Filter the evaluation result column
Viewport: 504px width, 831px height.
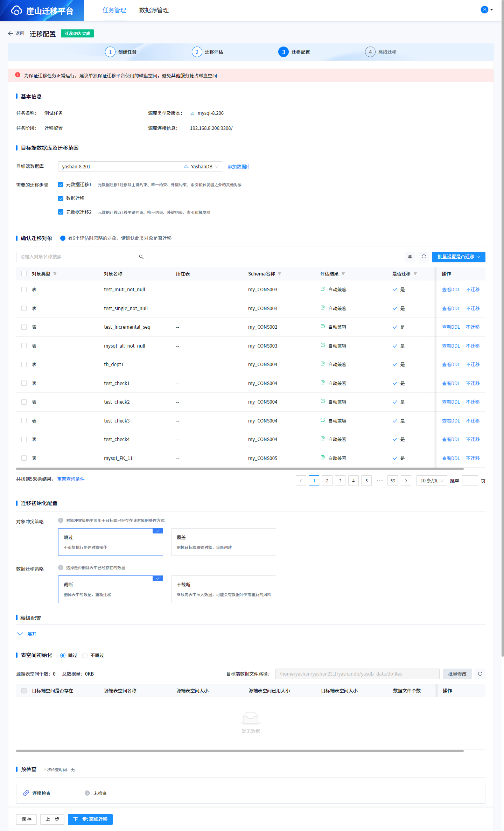click(343, 274)
